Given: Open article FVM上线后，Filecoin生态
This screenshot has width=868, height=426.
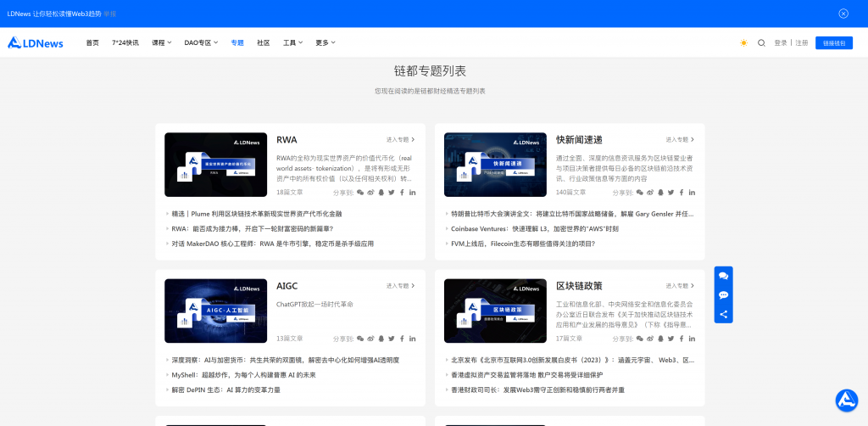Looking at the screenshot, I should coord(523,244).
